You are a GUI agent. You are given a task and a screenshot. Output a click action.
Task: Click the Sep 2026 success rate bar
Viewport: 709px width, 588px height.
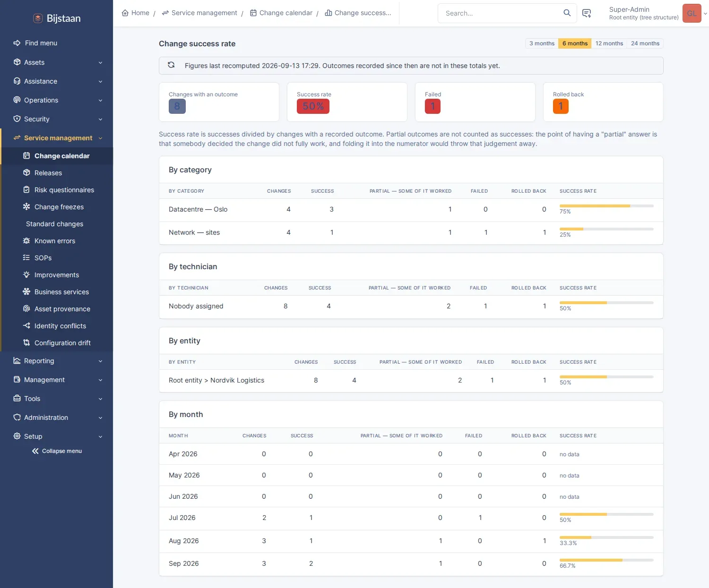coord(606,560)
